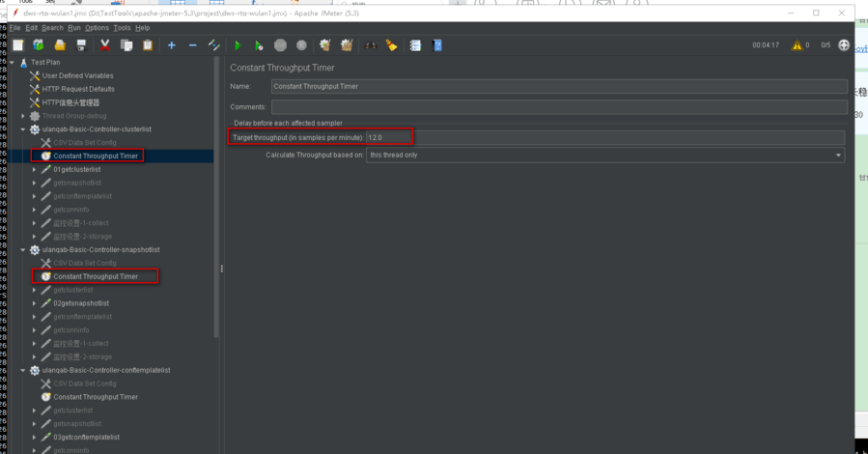Click the Open file folder icon

[x=60, y=45]
